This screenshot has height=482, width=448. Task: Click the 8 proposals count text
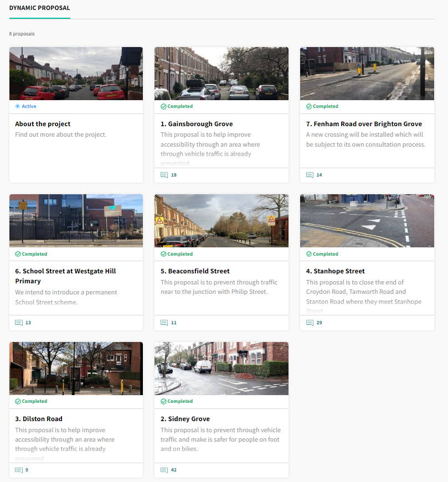(x=22, y=34)
